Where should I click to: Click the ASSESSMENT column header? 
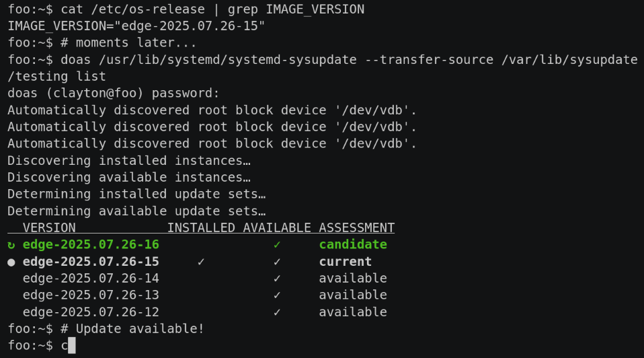point(356,227)
